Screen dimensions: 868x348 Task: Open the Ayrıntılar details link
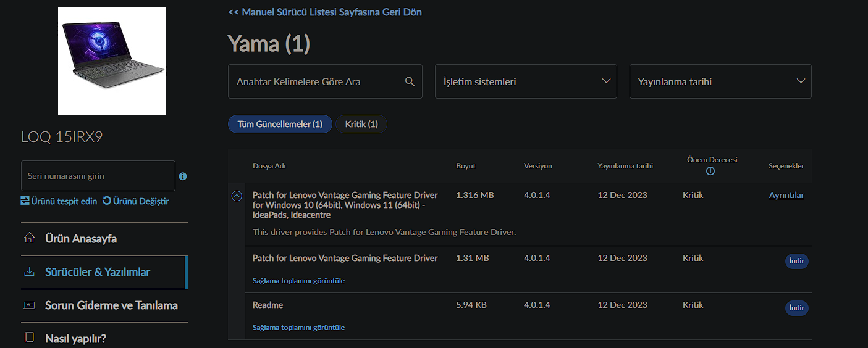click(786, 196)
